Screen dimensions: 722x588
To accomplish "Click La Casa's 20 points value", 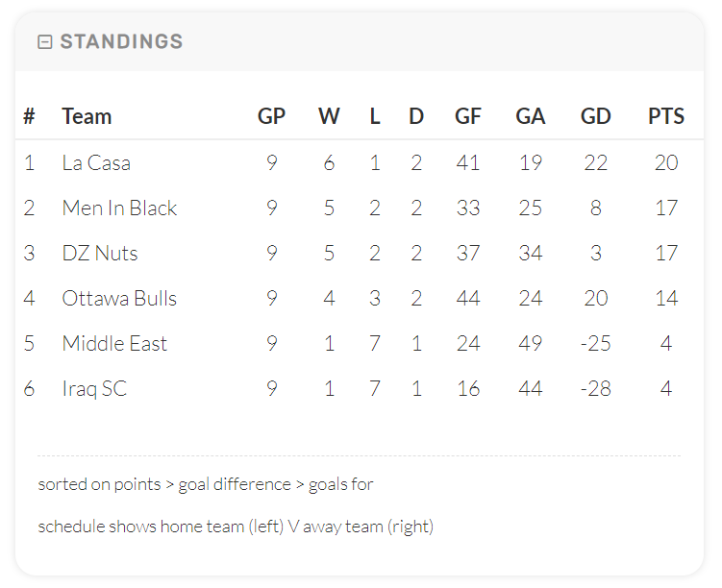I will click(666, 163).
